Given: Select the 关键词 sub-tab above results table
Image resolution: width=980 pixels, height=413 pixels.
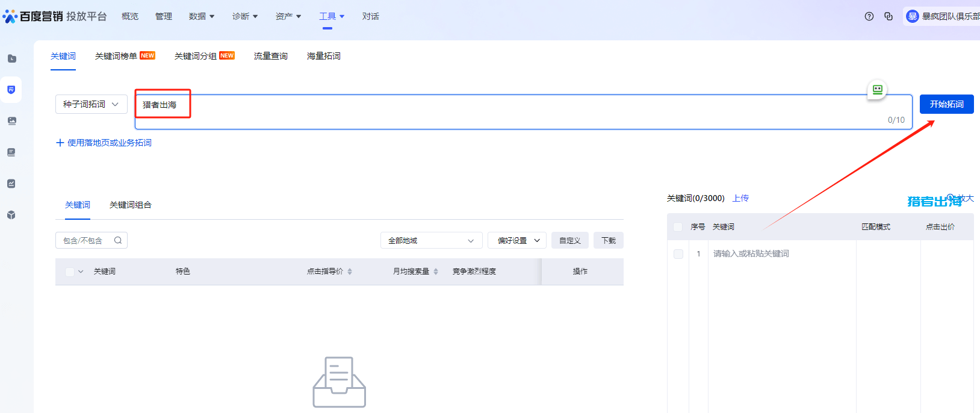Looking at the screenshot, I should 78,205.
